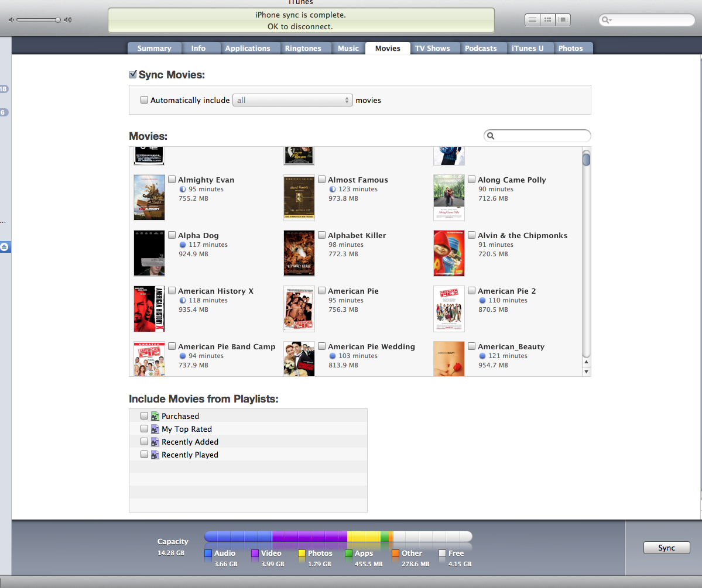
Task: Check the American Pie 2 movie
Action: 471,290
